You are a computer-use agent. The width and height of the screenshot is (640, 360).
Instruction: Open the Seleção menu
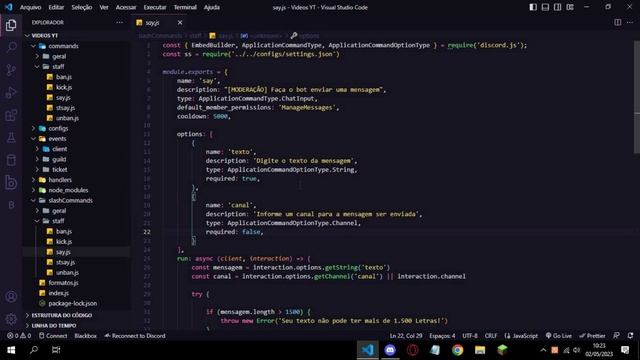[82, 7]
